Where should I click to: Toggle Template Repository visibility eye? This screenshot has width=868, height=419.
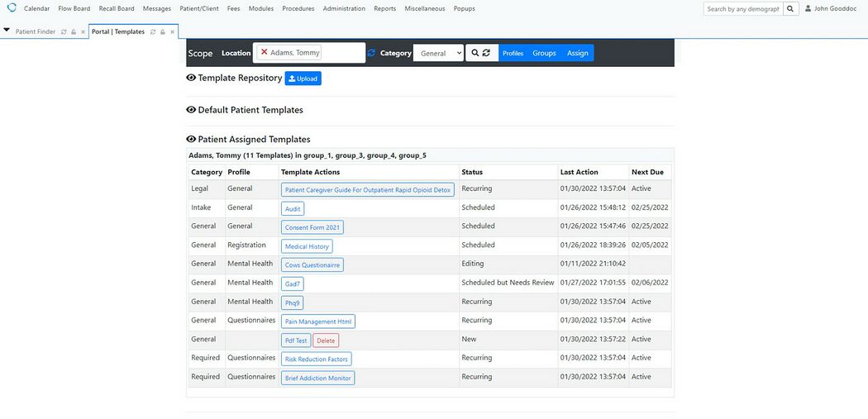click(x=191, y=78)
